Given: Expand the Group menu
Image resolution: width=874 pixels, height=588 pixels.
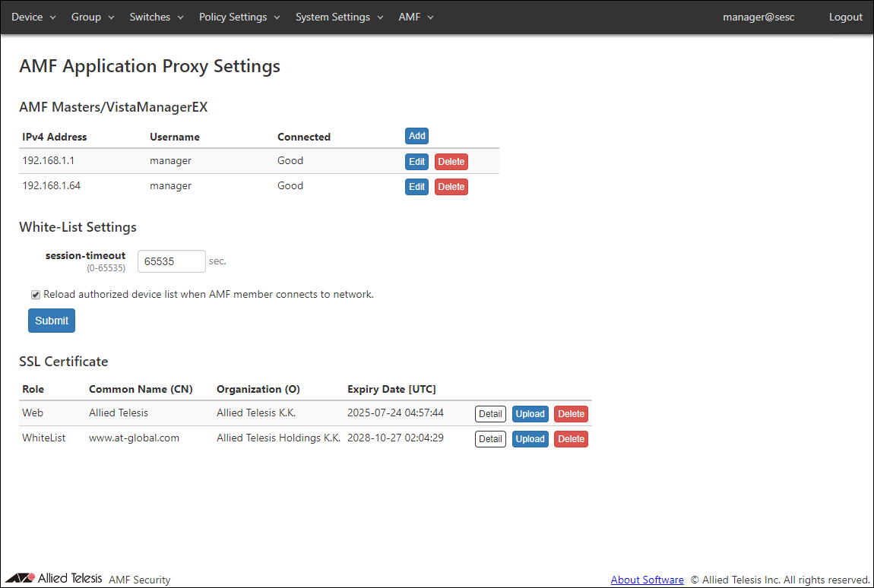Looking at the screenshot, I should pos(92,17).
